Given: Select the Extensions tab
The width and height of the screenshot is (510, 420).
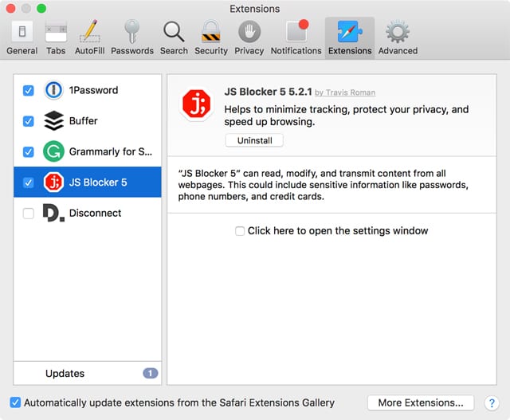Looking at the screenshot, I should point(349,37).
